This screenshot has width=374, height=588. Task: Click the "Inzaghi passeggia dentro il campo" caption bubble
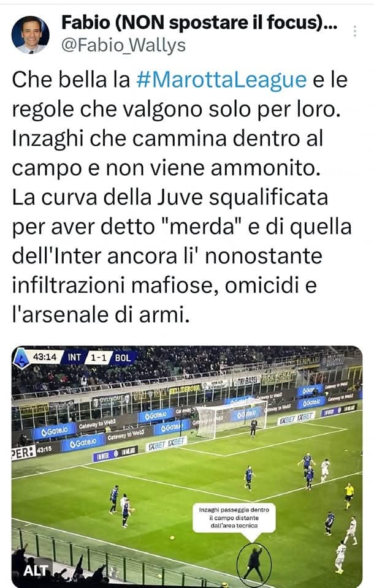[x=234, y=518]
